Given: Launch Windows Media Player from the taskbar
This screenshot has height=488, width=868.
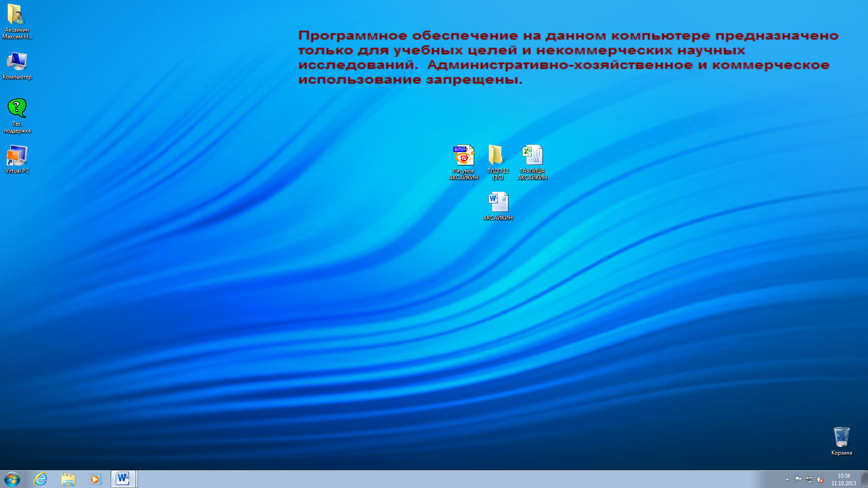Looking at the screenshot, I should (96, 479).
